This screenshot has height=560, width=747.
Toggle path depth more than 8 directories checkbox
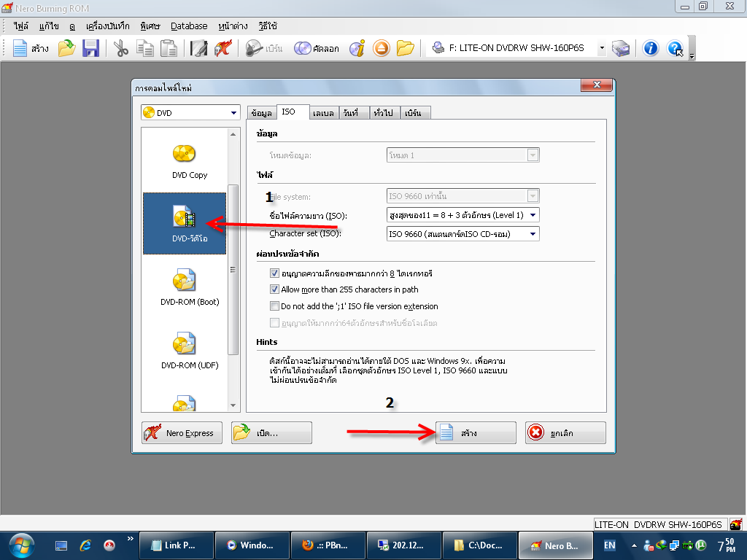(x=274, y=273)
